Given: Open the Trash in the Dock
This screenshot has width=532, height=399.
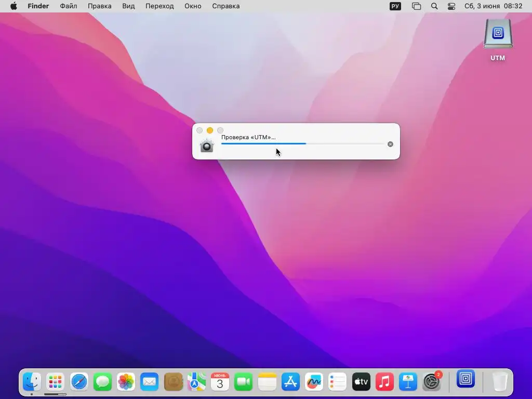Looking at the screenshot, I should [x=499, y=382].
